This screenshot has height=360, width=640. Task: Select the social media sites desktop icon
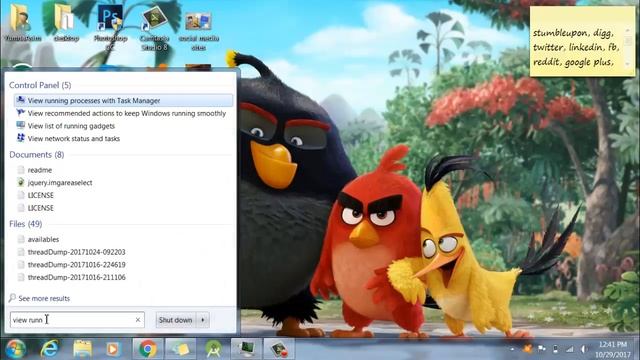(199, 31)
